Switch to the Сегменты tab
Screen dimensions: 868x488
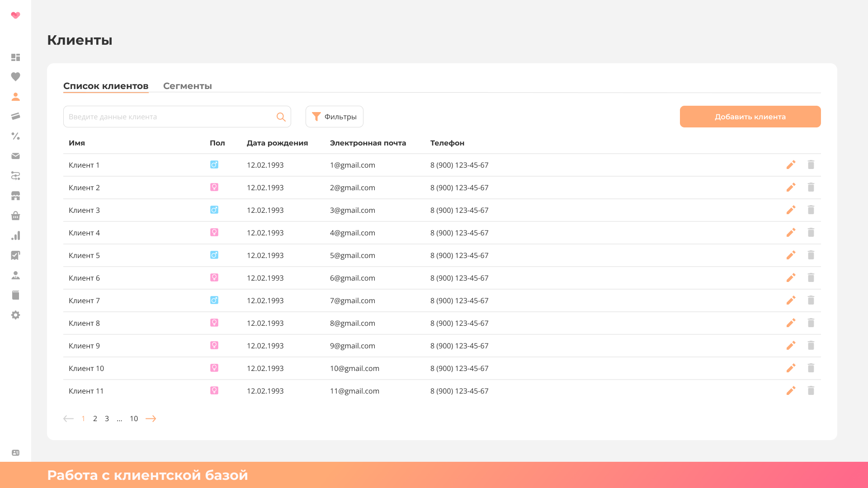(x=187, y=86)
